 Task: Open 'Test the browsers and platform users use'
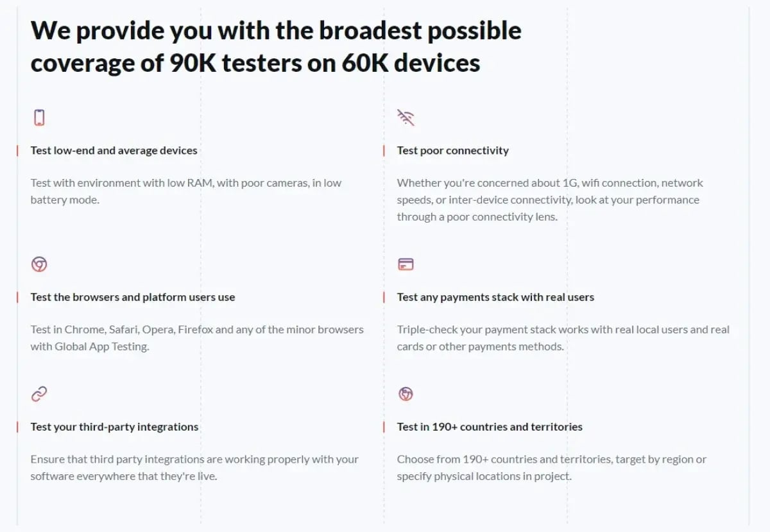(x=133, y=298)
